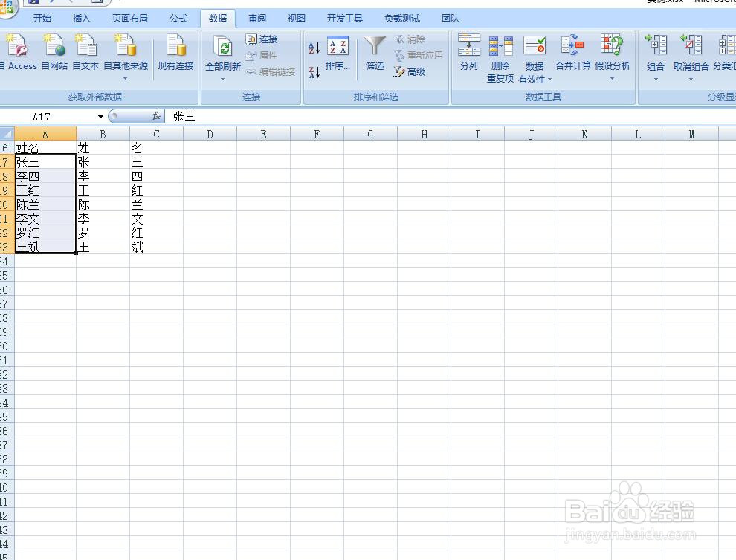
Task: Import data from web (自网站)
Action: coord(54,51)
